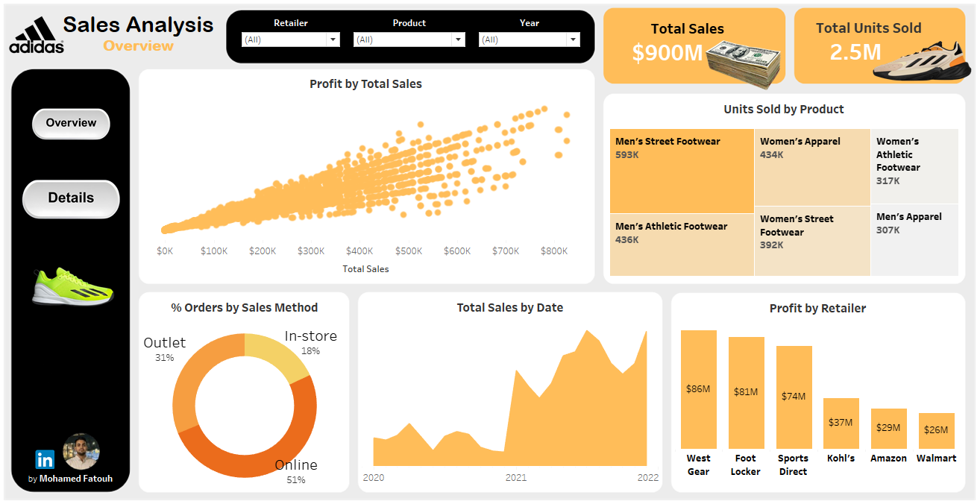Open the Details page
The width and height of the screenshot is (980, 504).
click(x=71, y=198)
